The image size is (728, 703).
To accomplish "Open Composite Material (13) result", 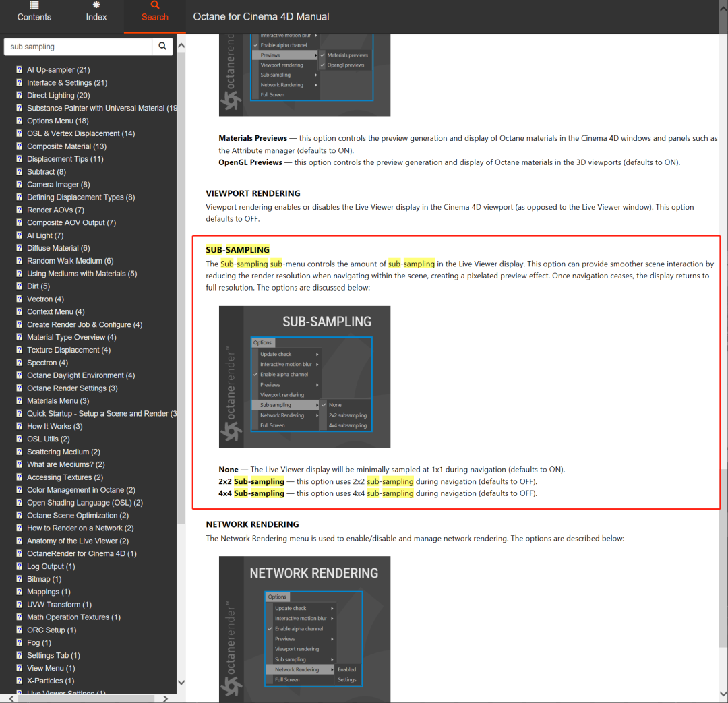I will pos(66,146).
